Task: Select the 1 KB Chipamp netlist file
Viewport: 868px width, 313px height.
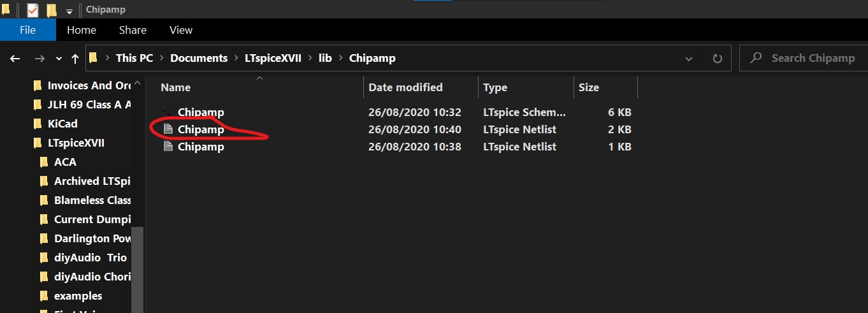Action: point(201,147)
